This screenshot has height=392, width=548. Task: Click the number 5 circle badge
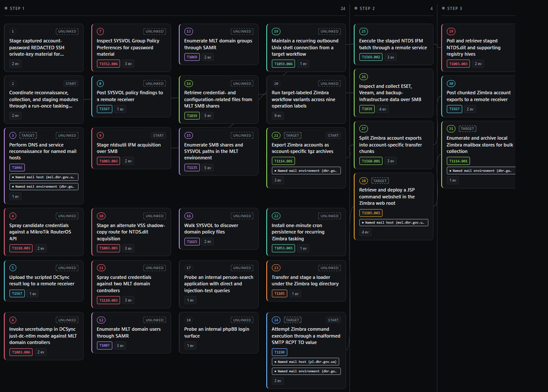coord(13,268)
